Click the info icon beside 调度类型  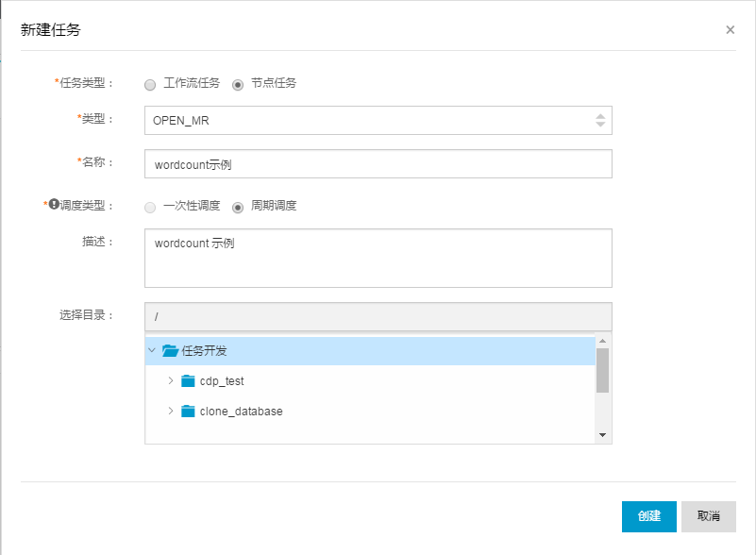click(54, 204)
